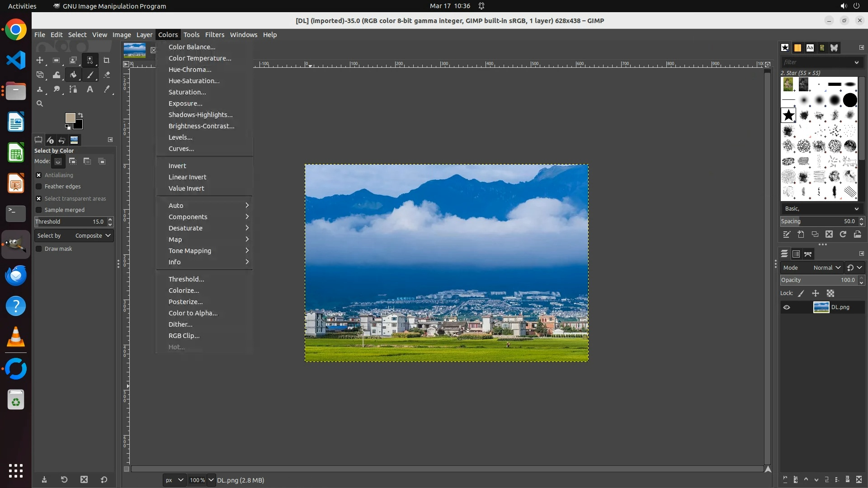
Task: Choose Hue-Saturation... from the Colors menu
Action: (194, 81)
